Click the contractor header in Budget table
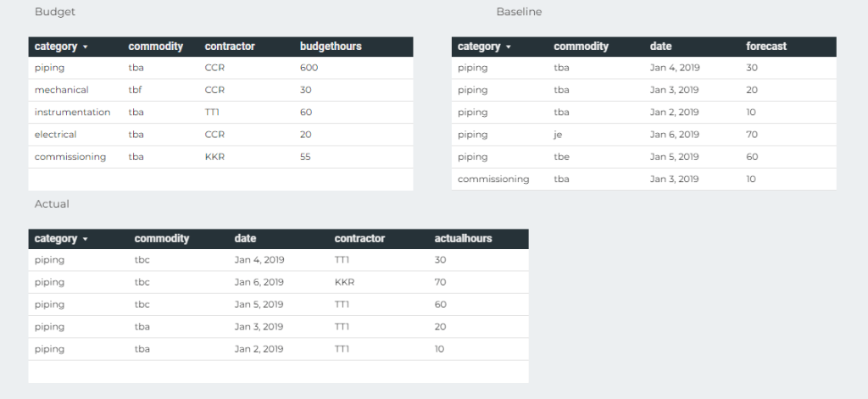Viewport: 868px width, 399px height. coord(230,47)
